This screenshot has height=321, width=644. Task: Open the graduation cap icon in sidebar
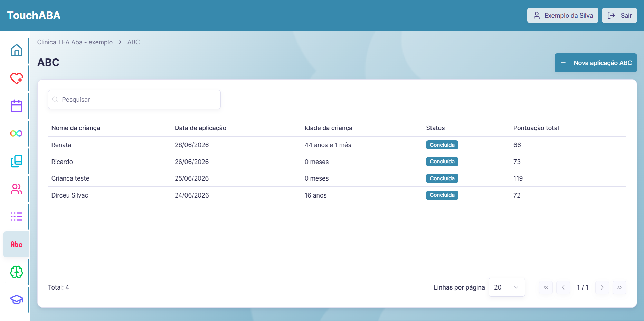point(16,300)
